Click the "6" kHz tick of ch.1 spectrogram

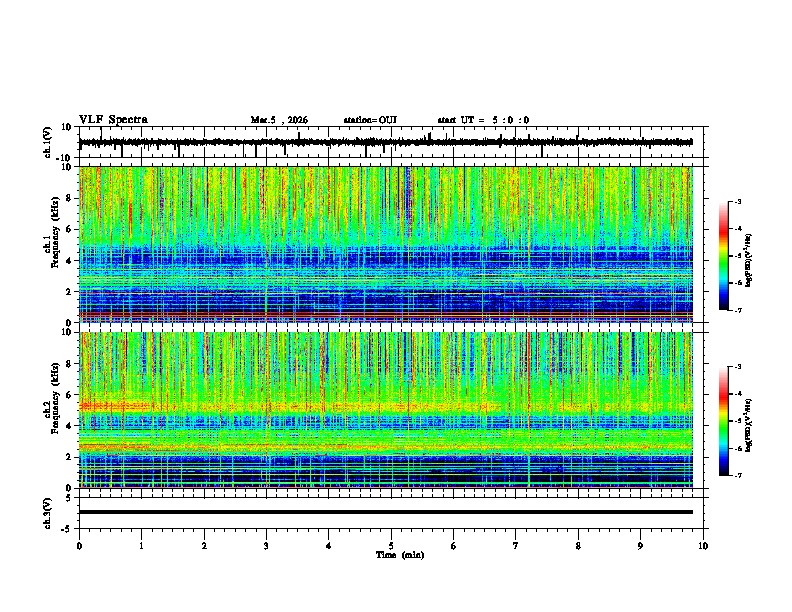point(70,230)
